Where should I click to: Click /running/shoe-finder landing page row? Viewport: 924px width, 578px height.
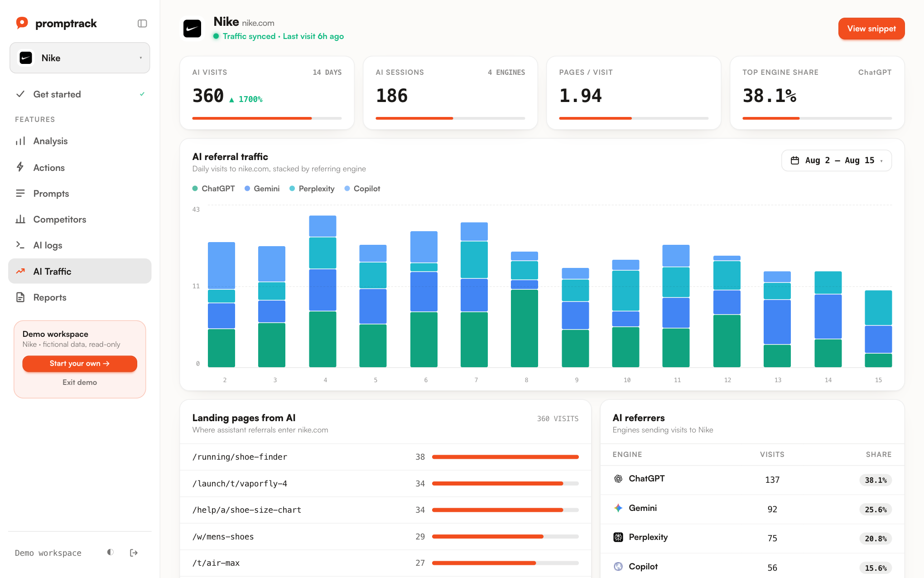pos(385,457)
